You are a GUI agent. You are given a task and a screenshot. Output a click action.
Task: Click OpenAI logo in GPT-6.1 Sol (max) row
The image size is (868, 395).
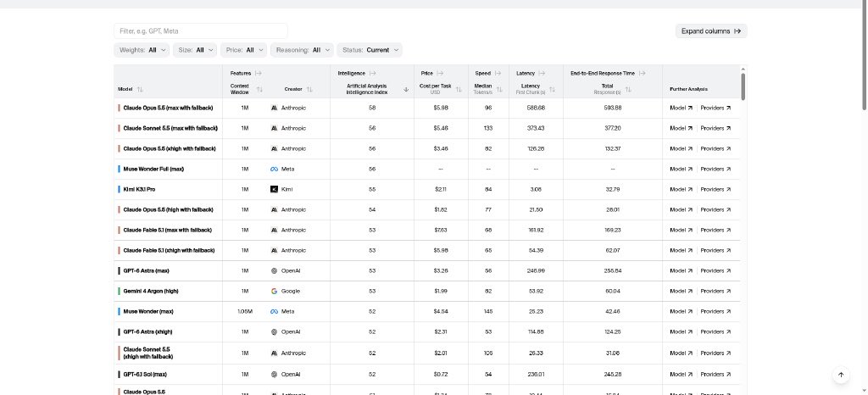pyautogui.click(x=274, y=375)
